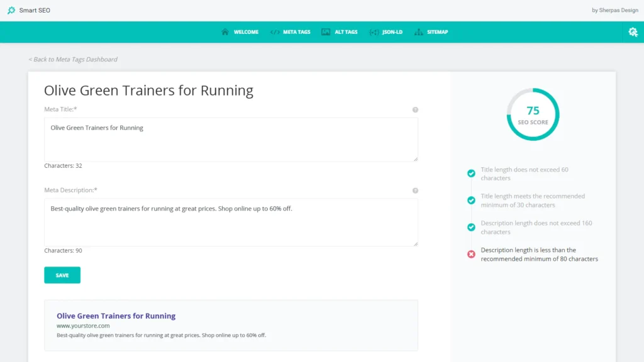Click the www.yourstore.com preview URL
644x362 pixels.
(83, 326)
